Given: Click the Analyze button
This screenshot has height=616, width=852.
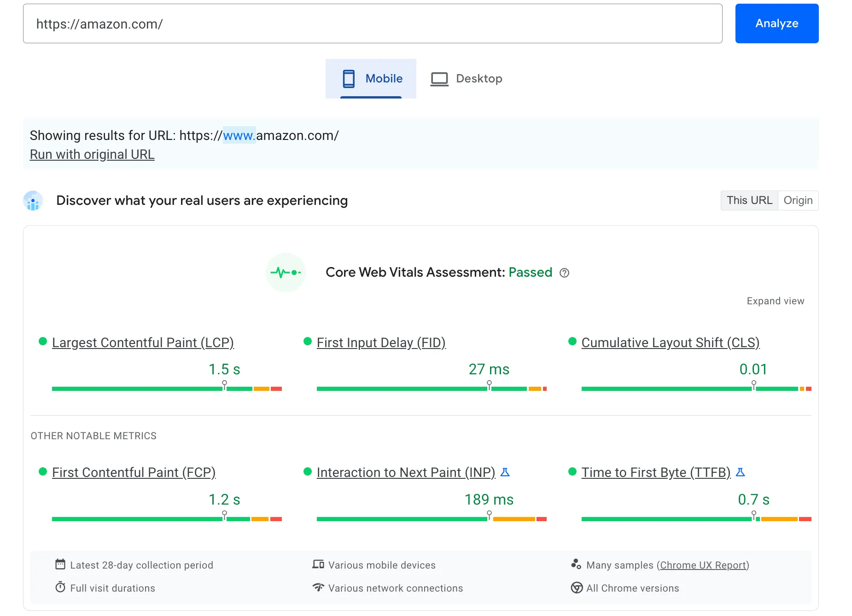Looking at the screenshot, I should pyautogui.click(x=776, y=23).
